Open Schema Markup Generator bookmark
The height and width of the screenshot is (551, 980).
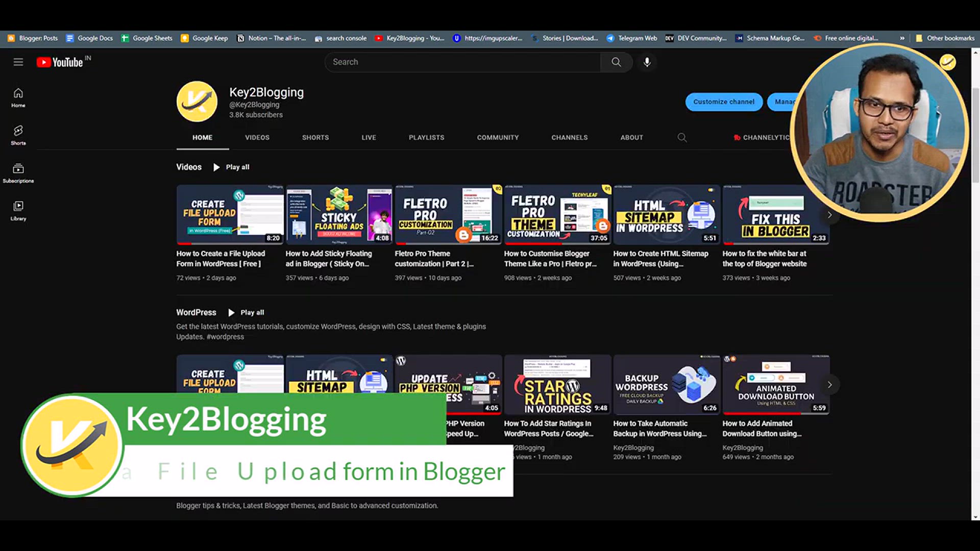[770, 38]
